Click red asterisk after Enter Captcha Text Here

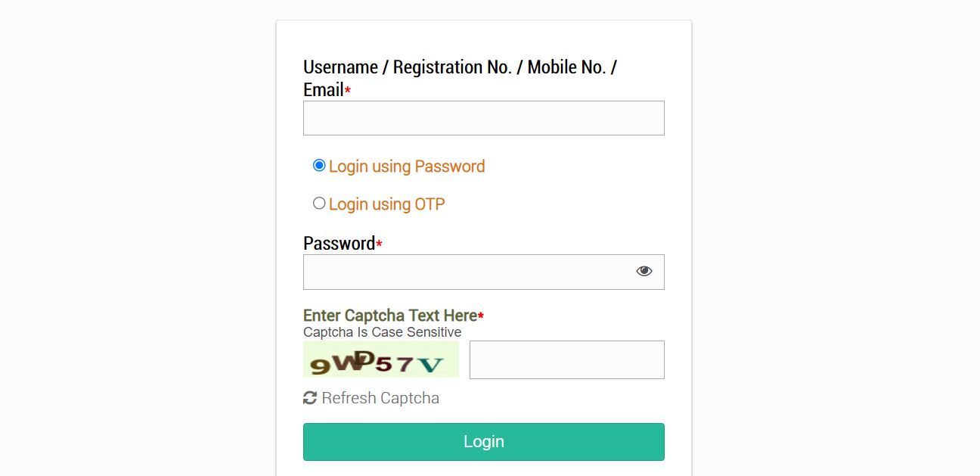pos(481,316)
